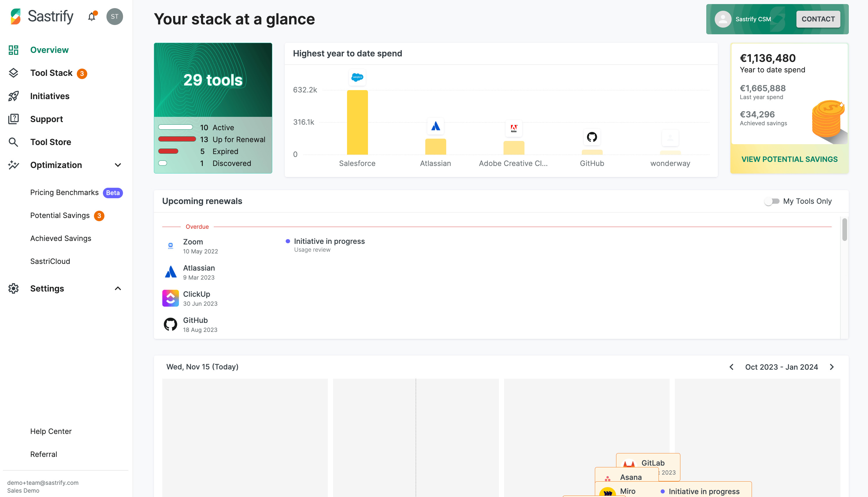The image size is (868, 497).
Task: Open Pricing Benchmarks Beta
Action: [x=65, y=192]
